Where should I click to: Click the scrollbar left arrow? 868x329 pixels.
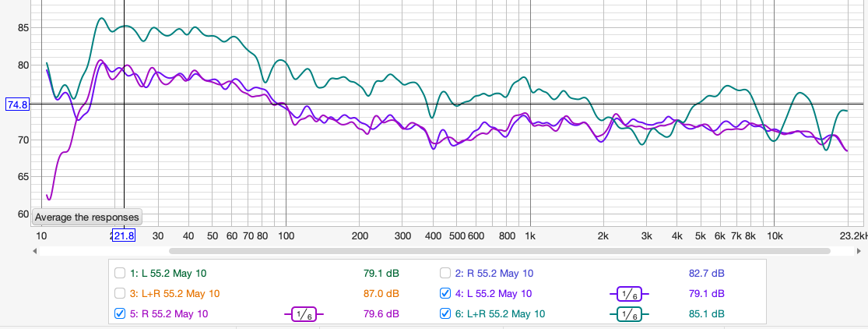coord(36,251)
